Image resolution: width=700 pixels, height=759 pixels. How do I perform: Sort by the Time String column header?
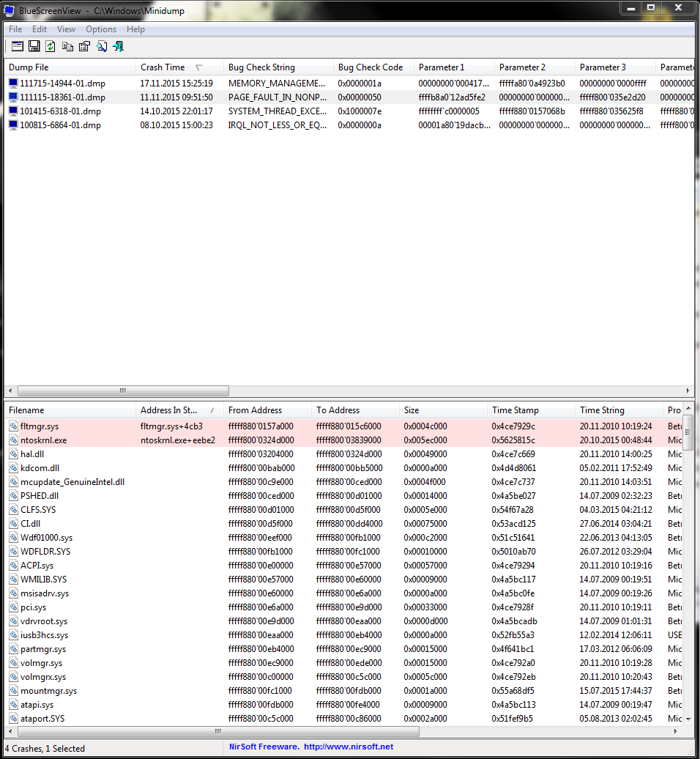pyautogui.click(x=619, y=410)
